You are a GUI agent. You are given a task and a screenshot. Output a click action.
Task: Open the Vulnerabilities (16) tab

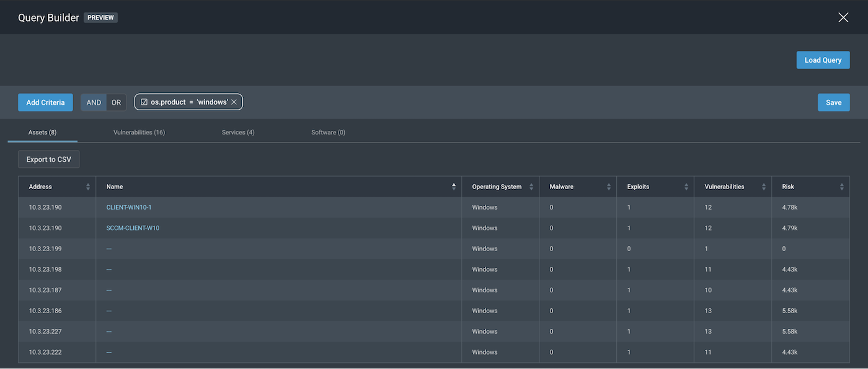(139, 132)
